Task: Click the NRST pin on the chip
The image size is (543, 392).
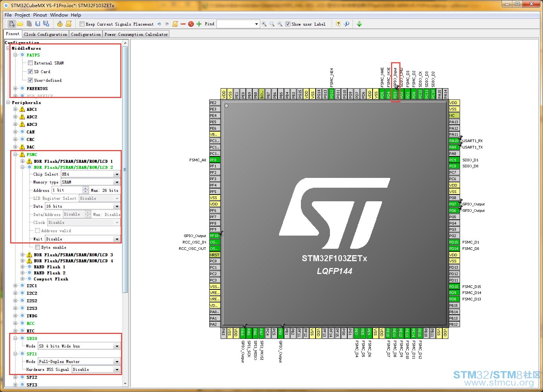Action: [x=215, y=255]
